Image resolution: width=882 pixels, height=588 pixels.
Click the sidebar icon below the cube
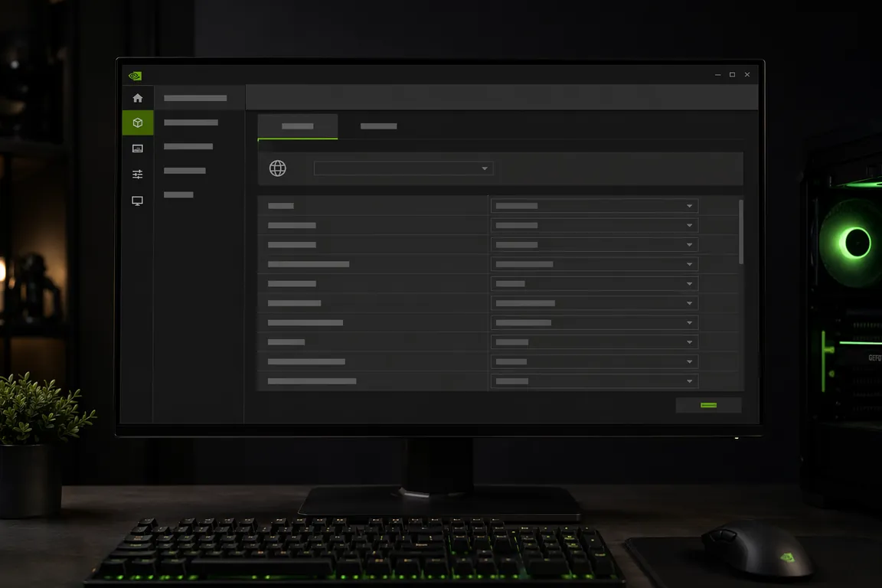[x=137, y=149]
